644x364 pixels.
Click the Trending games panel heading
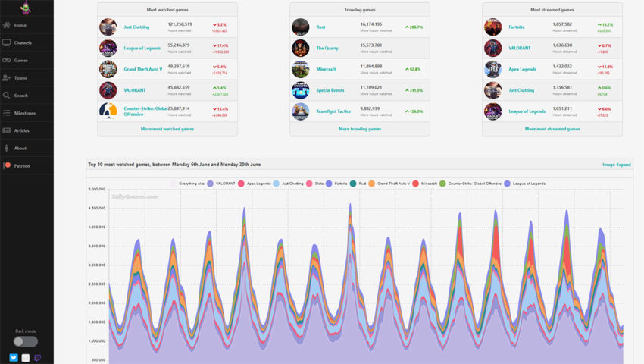[360, 9]
